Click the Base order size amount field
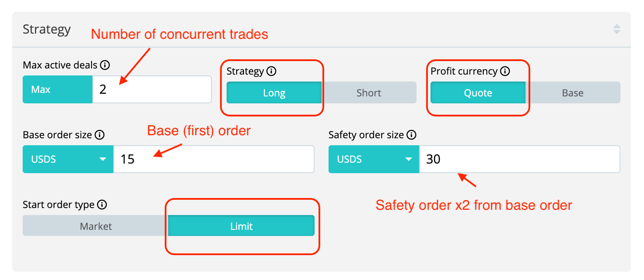 coord(214,159)
